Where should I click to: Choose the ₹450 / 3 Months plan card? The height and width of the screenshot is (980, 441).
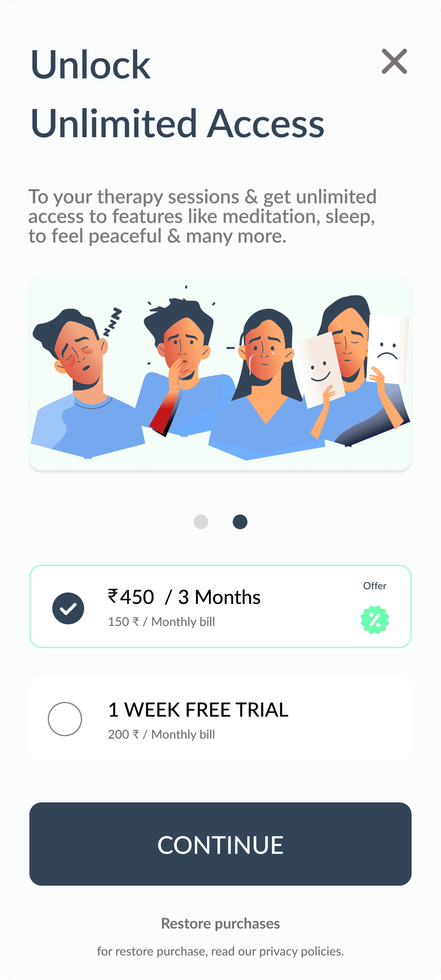[x=220, y=606]
